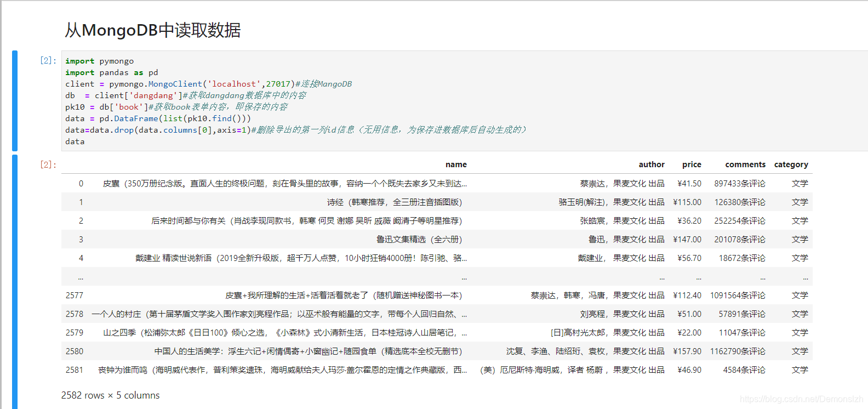Click row index 2580
This screenshot has height=409, width=868.
click(75, 351)
